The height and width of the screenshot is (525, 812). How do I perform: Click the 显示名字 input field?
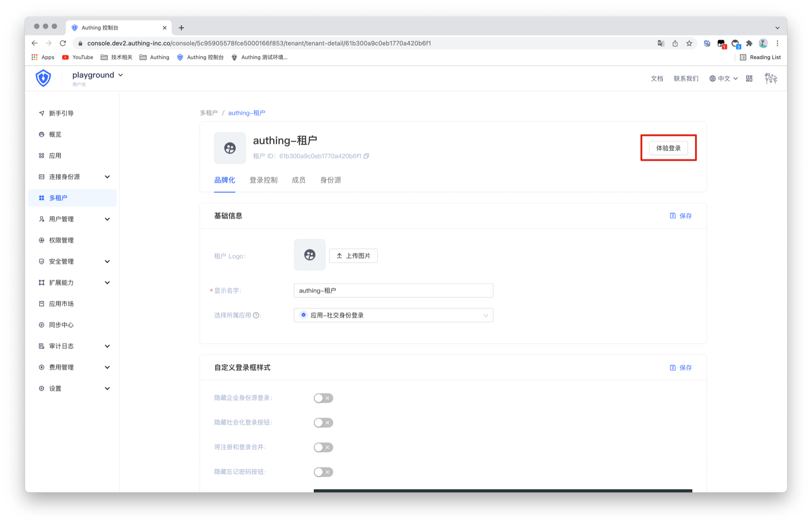(x=393, y=290)
